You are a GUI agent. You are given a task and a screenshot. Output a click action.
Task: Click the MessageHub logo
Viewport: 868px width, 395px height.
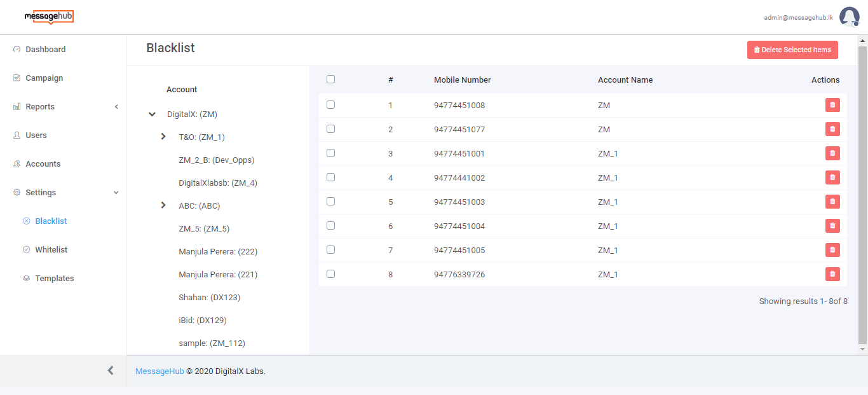pyautogui.click(x=49, y=17)
